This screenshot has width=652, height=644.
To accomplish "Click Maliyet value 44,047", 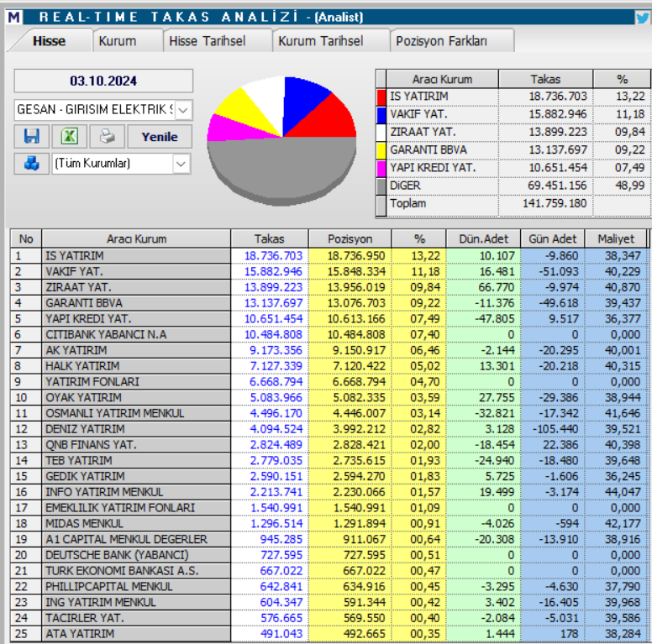I will (x=623, y=492).
